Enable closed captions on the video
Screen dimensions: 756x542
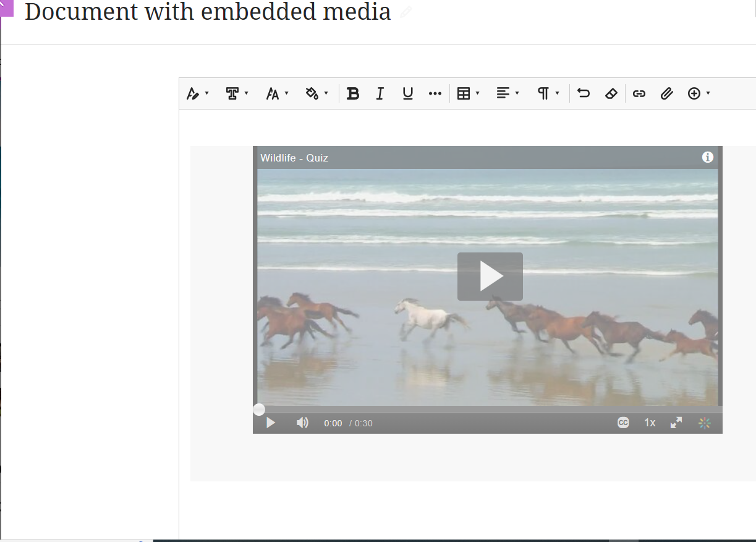point(622,423)
